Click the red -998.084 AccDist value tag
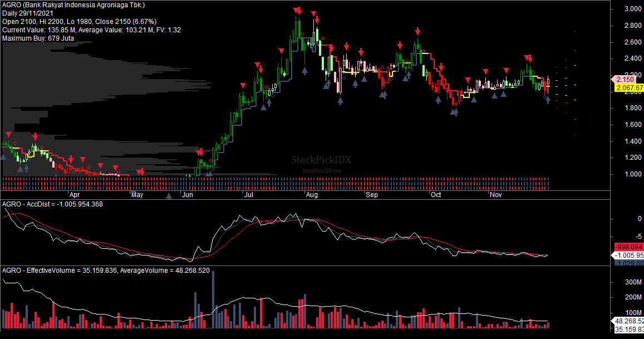The width and height of the screenshot is (644, 339). [629, 247]
